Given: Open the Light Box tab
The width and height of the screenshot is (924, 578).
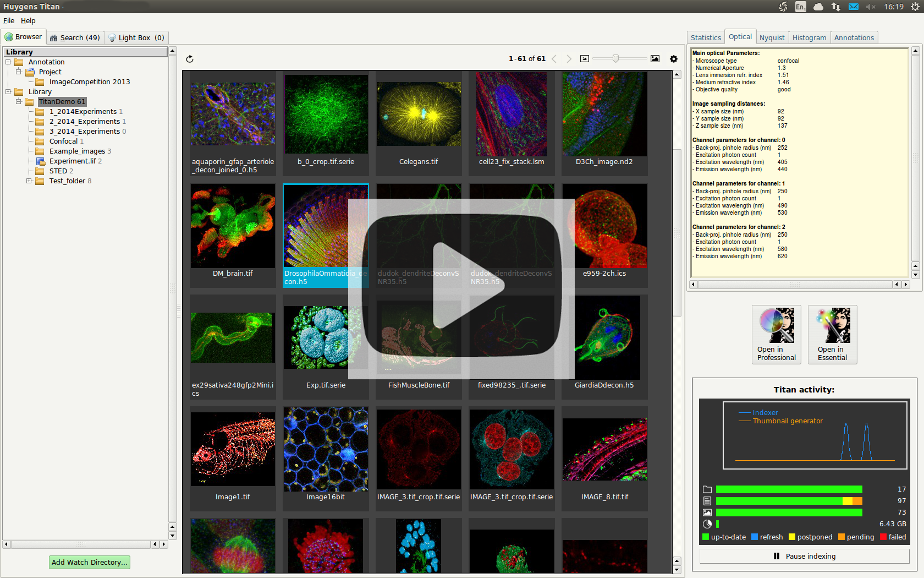Looking at the screenshot, I should (136, 37).
